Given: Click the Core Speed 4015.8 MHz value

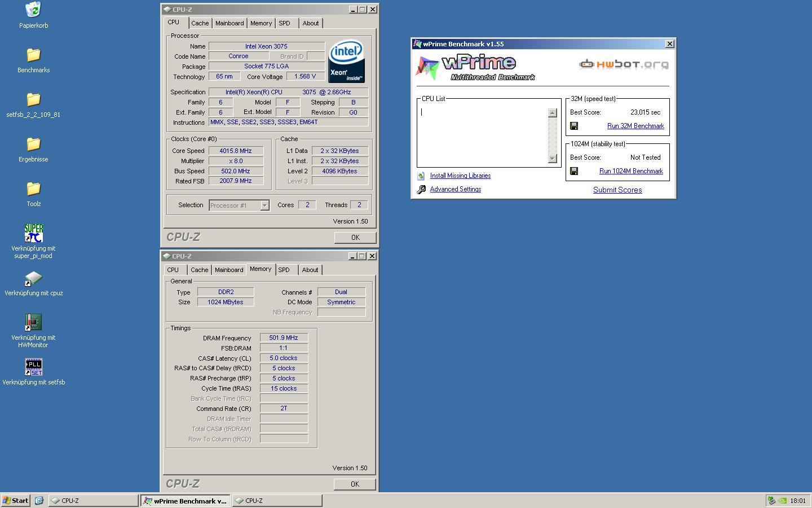Looking at the screenshot, I should pos(236,151).
